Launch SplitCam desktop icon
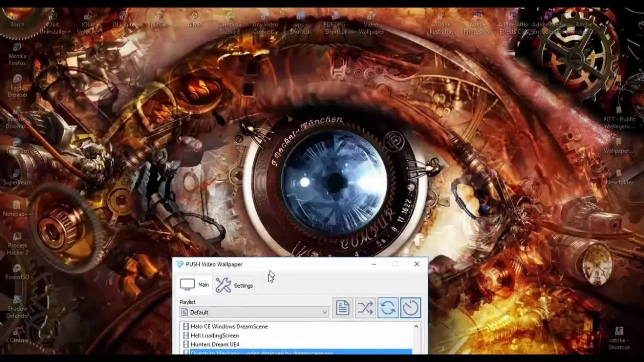This screenshot has width=644, height=362. pos(159,20)
